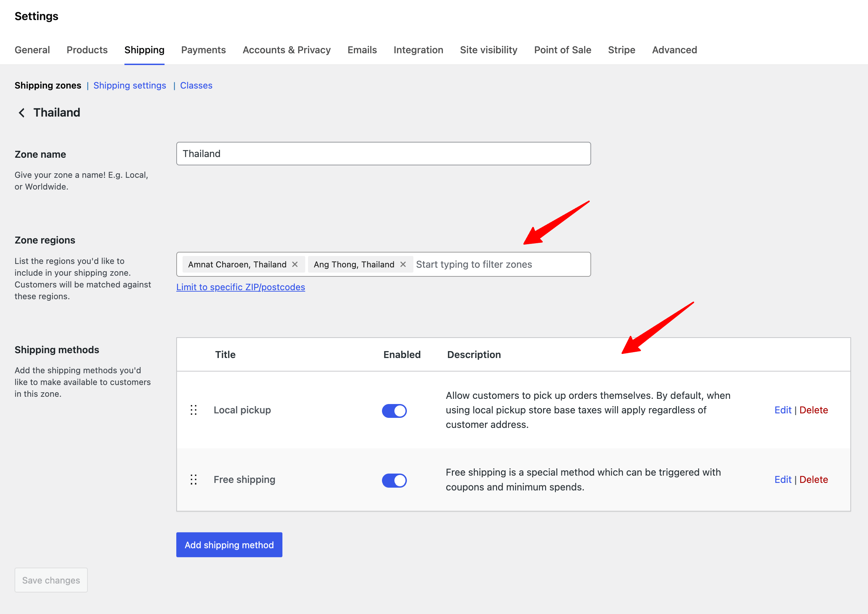Delete the Free shipping method
The width and height of the screenshot is (868, 614).
813,480
